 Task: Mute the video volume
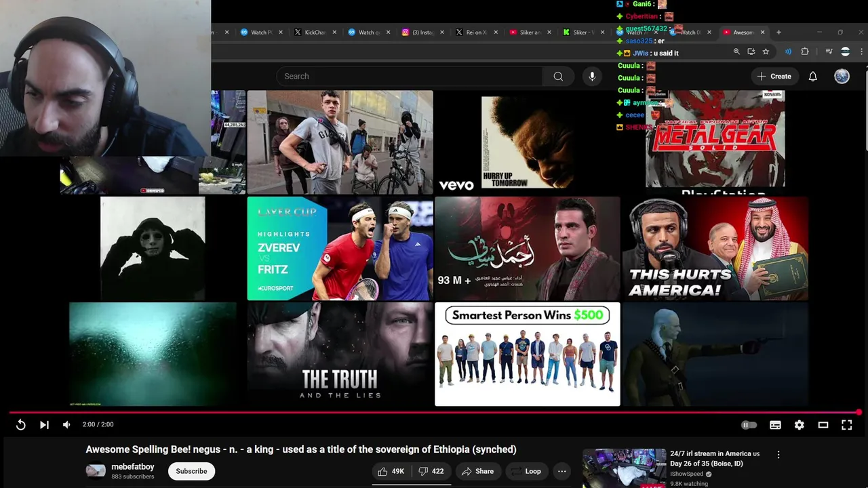pos(66,424)
